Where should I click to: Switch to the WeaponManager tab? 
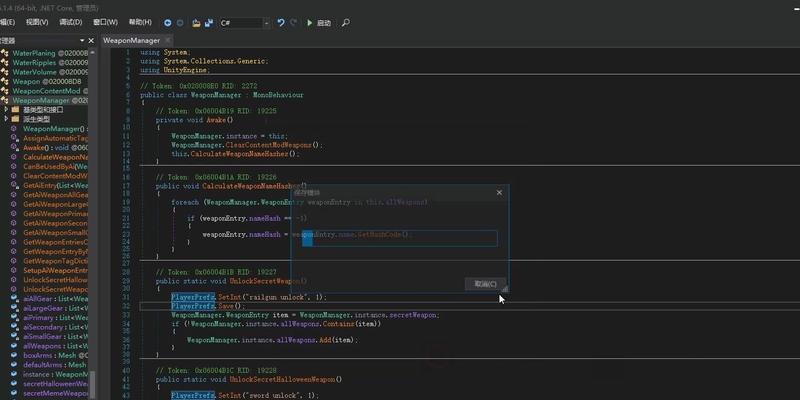(132, 40)
